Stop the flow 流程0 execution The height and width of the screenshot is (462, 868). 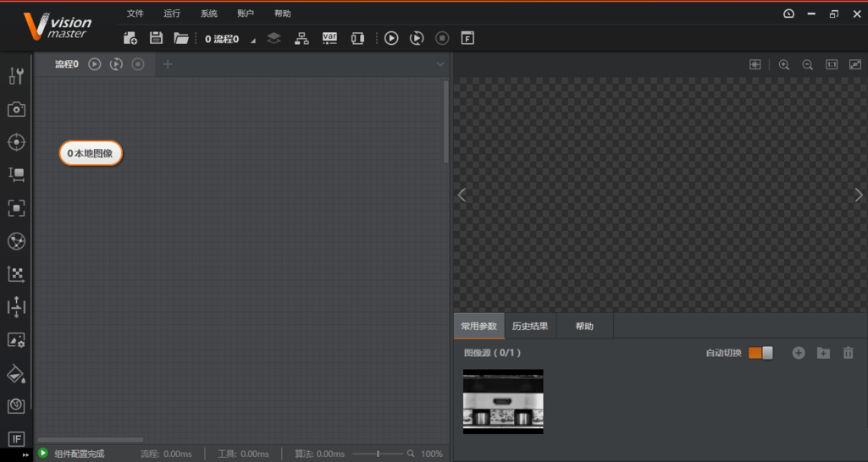[x=138, y=64]
